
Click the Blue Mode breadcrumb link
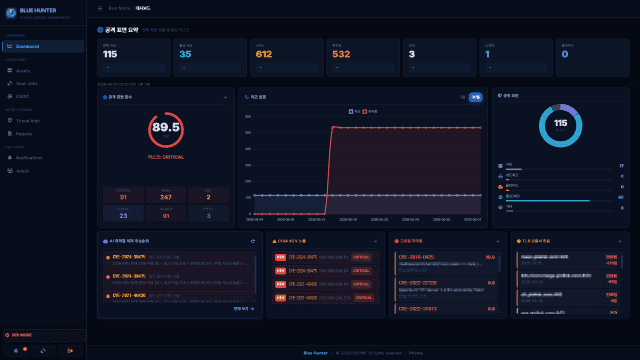coord(119,8)
